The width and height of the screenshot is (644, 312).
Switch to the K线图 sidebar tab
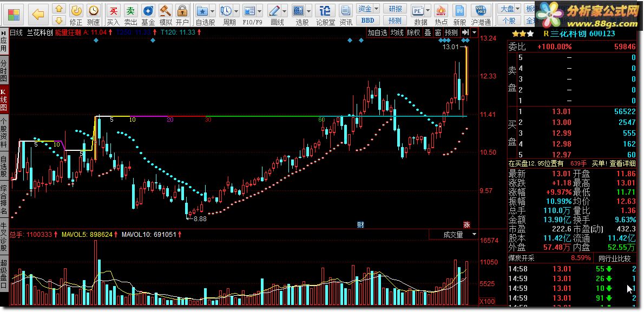(4, 99)
